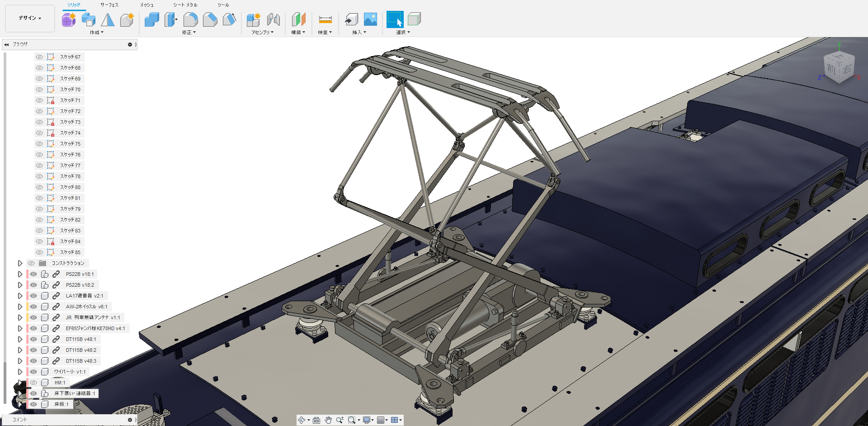Click the Insert Derive icon
The width and height of the screenshot is (868, 426).
351,19
